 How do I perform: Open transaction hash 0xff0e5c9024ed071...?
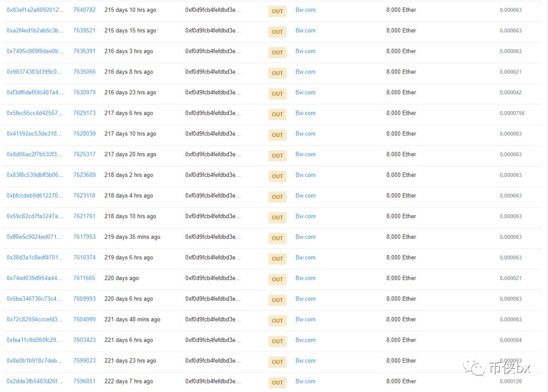click(34, 236)
